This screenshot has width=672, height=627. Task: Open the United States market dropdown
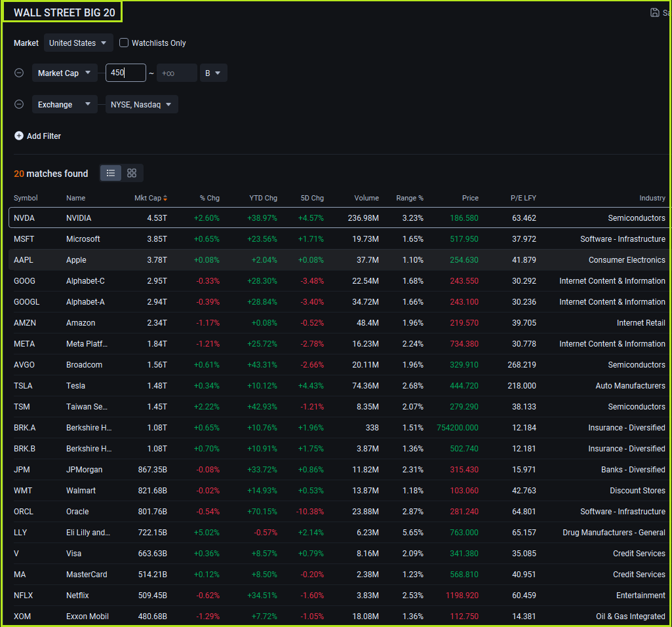point(78,43)
